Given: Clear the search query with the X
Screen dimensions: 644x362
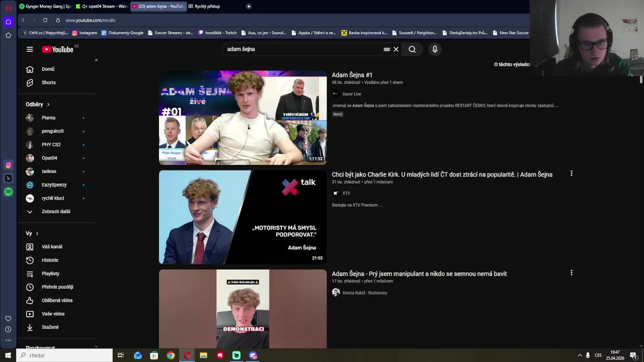Looking at the screenshot, I should point(396,49).
